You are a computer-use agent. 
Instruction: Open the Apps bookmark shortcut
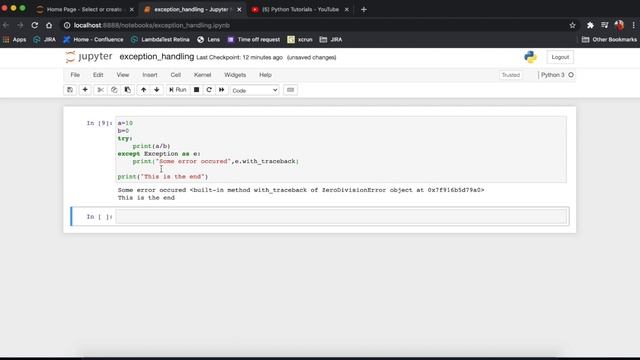click(x=14, y=40)
